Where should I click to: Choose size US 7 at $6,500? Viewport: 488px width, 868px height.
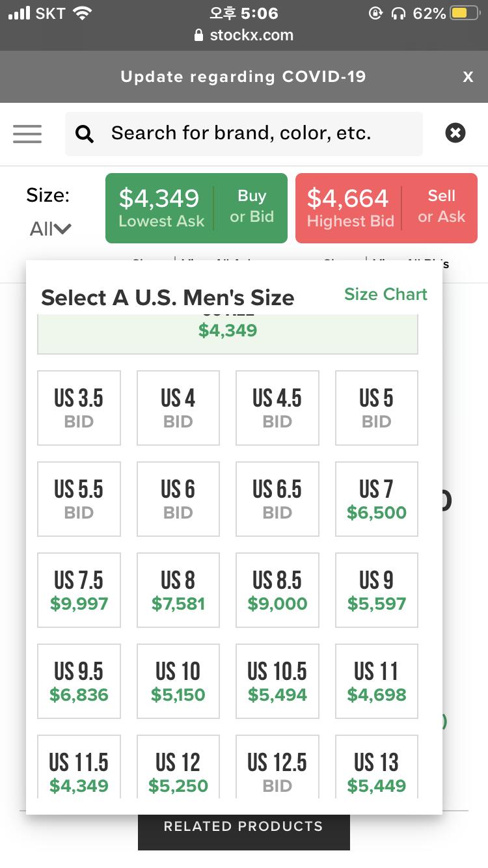pos(376,499)
